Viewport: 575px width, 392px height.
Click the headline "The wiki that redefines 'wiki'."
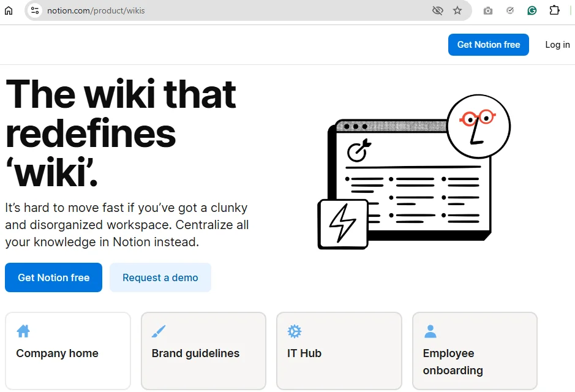121,133
